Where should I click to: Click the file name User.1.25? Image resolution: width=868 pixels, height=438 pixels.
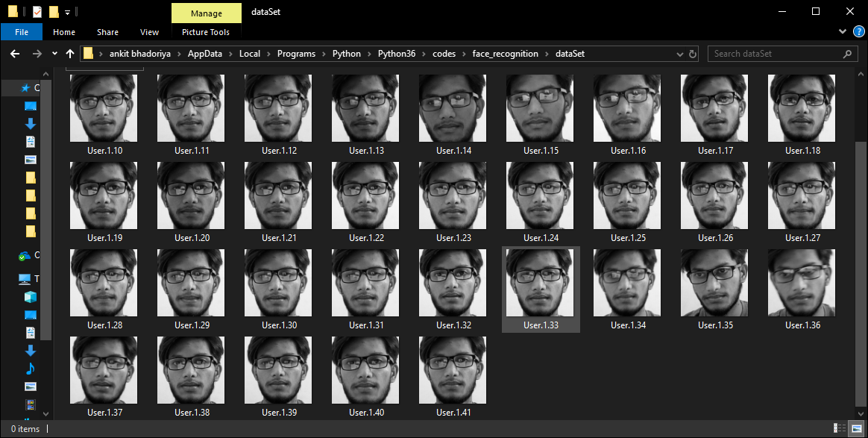coord(628,238)
